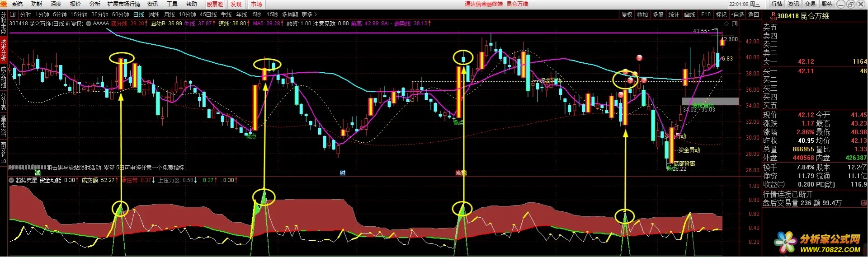Toggle the panel layout icon before 分时
The height and width of the screenshot is (257, 868).
tap(13, 14)
